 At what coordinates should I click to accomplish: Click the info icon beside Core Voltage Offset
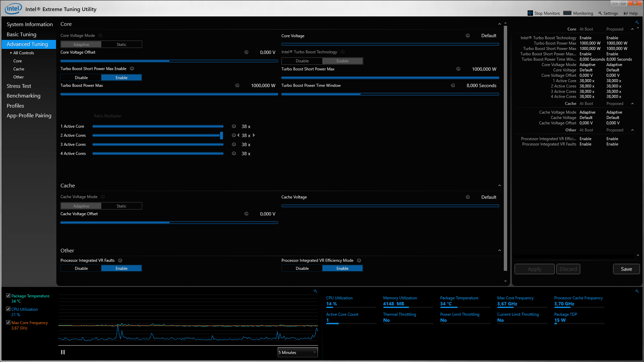[246, 52]
